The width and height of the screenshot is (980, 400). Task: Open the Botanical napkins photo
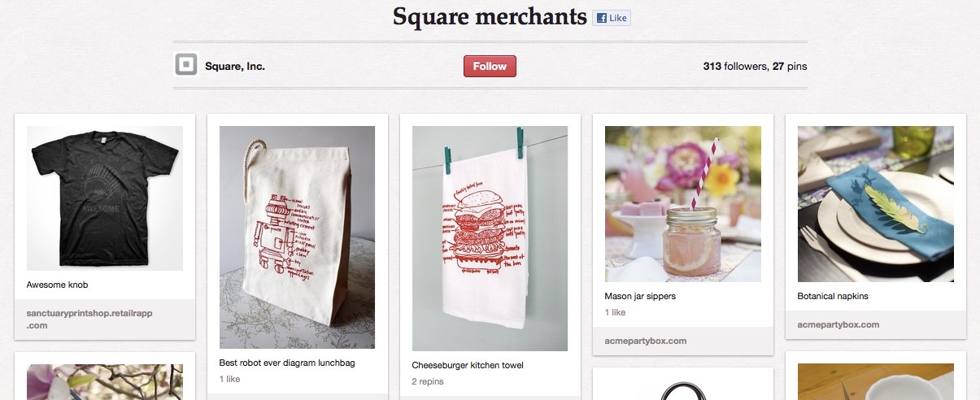pyautogui.click(x=876, y=204)
